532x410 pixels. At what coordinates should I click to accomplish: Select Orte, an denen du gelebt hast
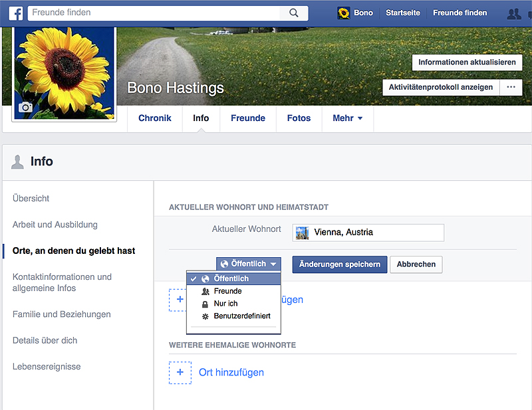tap(74, 251)
